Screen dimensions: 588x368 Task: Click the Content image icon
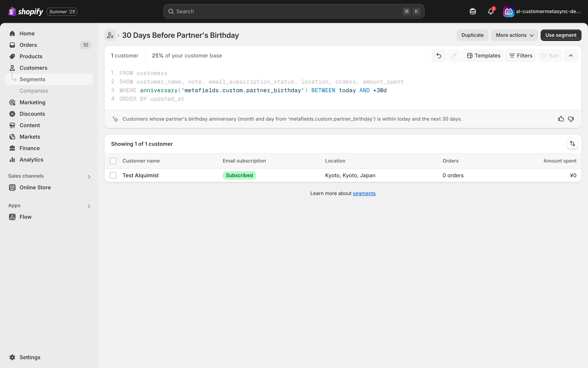point(12,125)
